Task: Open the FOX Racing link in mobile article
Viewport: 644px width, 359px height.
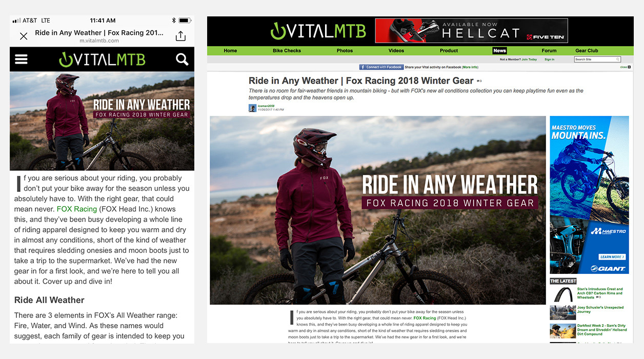Action: [x=76, y=209]
